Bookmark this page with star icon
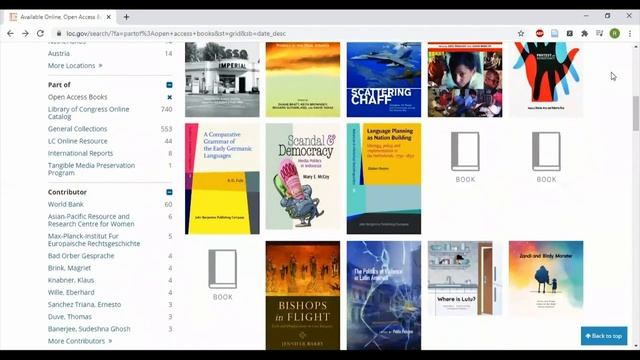This screenshot has width=640, height=360. [x=521, y=33]
